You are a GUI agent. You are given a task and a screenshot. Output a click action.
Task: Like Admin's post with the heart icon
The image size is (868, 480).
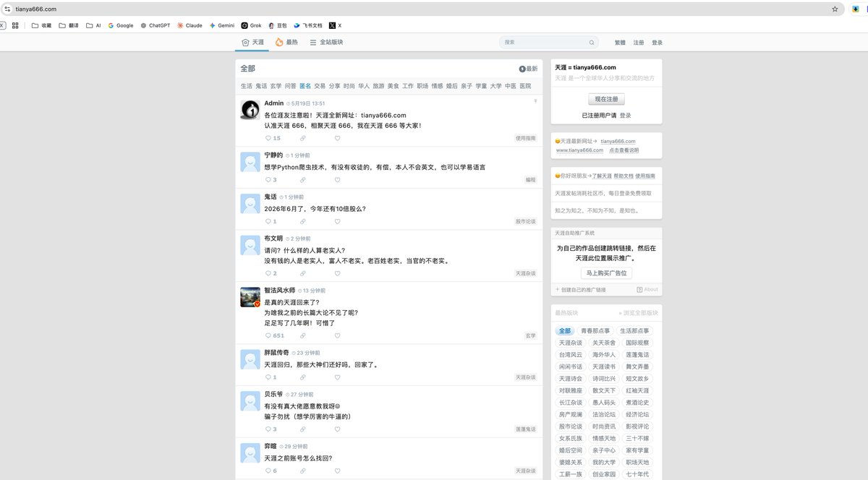click(x=337, y=138)
